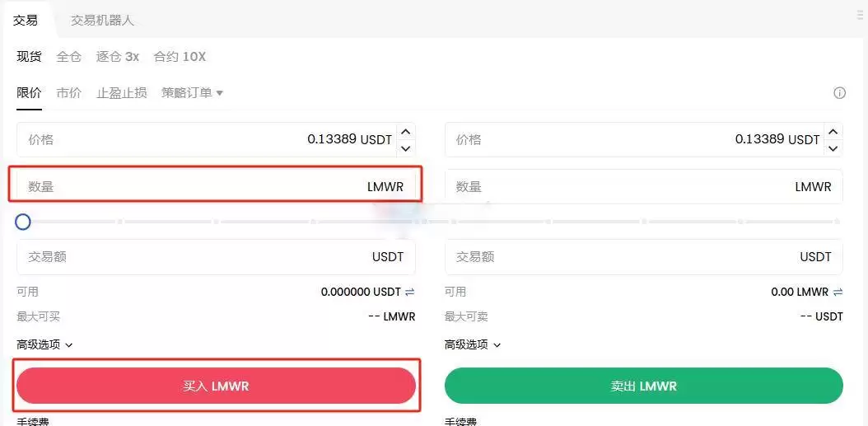
Task: Open the 策略订单 dropdown
Action: click(193, 93)
